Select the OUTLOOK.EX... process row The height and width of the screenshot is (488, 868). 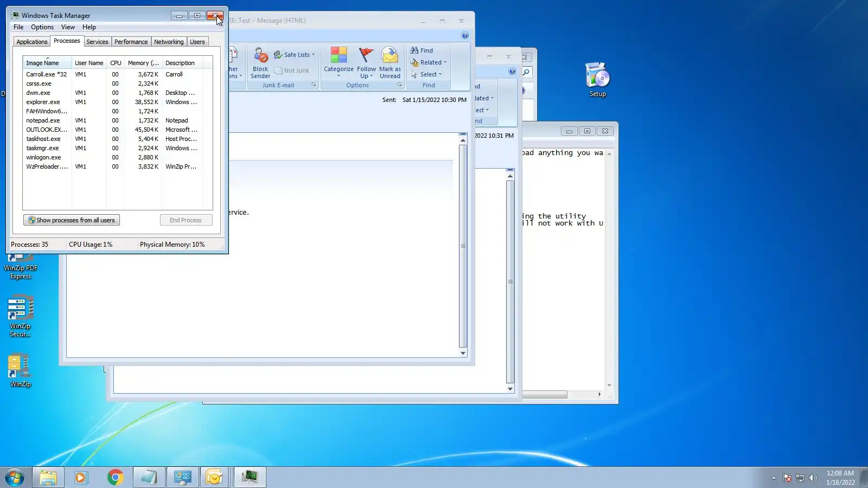117,130
